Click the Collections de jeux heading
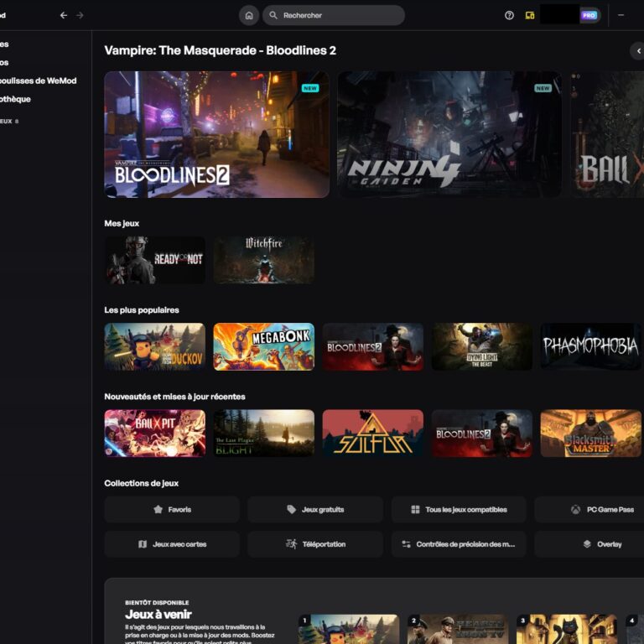 click(x=141, y=483)
